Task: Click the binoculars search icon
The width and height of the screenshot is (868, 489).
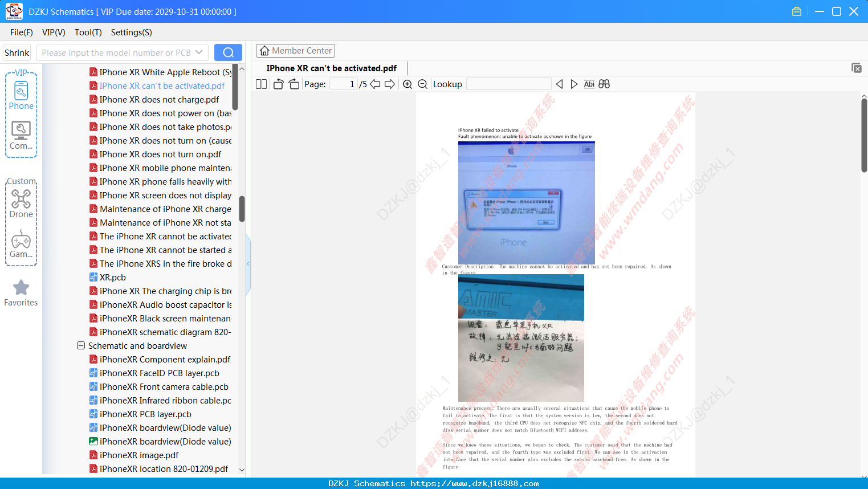Action: pos(604,84)
